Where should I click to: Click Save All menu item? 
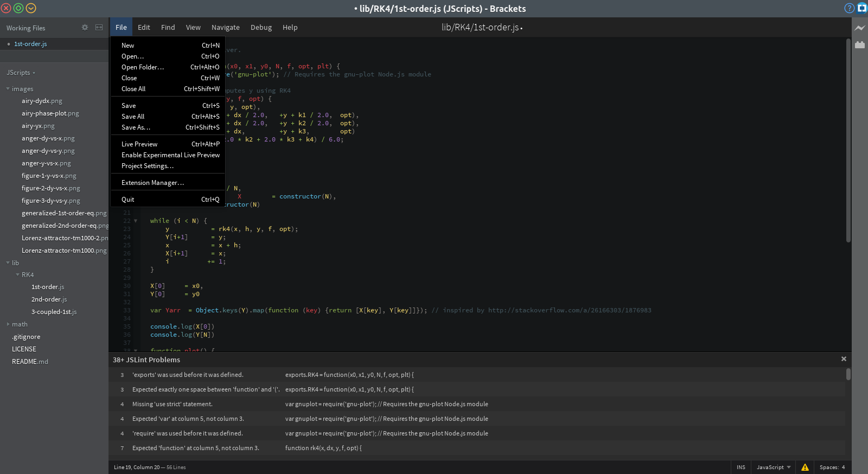pos(168,117)
